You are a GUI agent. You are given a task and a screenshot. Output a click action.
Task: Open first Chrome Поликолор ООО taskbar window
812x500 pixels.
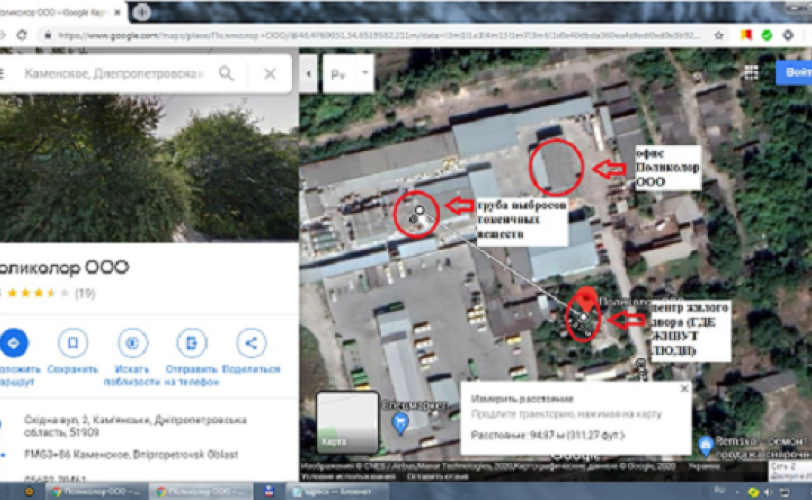(x=97, y=491)
